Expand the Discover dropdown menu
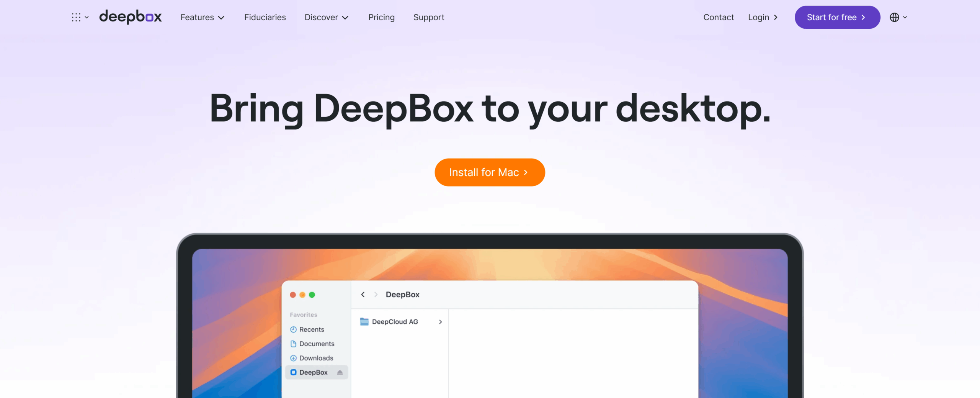 (x=326, y=17)
